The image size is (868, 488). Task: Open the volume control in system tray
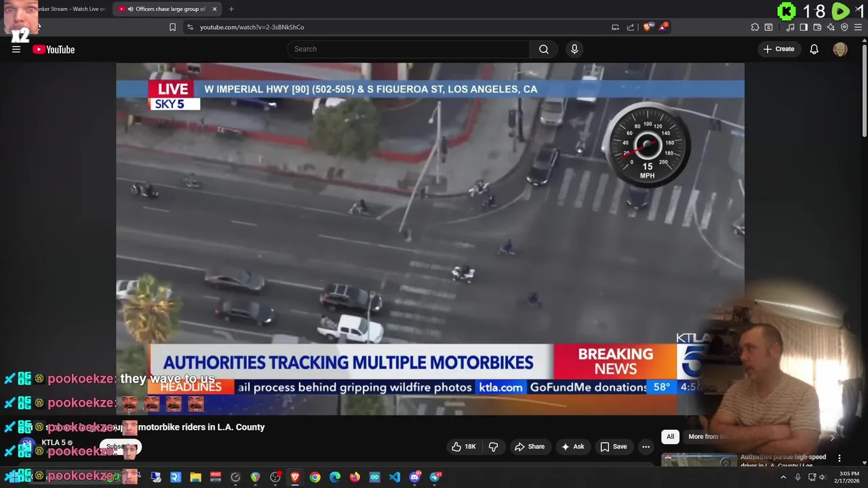pyautogui.click(x=823, y=477)
